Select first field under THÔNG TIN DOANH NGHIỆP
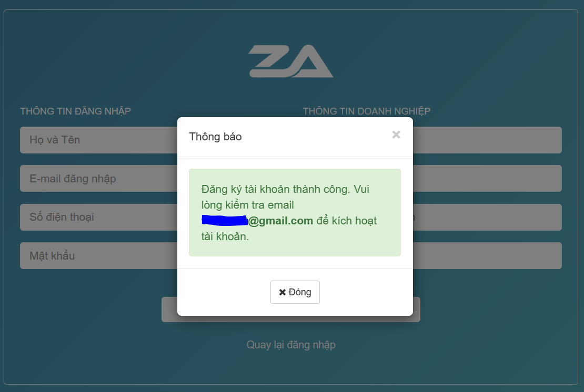This screenshot has width=584, height=392. pyautogui.click(x=487, y=140)
